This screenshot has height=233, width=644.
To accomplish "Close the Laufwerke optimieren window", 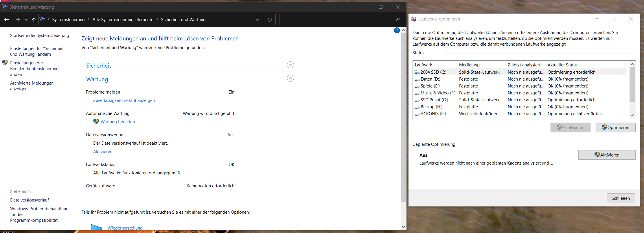I will click(631, 19).
